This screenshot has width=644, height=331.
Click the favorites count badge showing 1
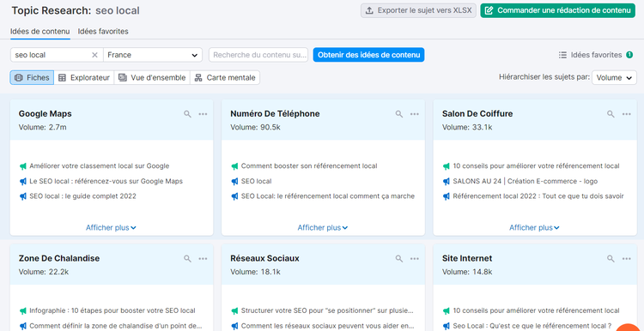(629, 55)
